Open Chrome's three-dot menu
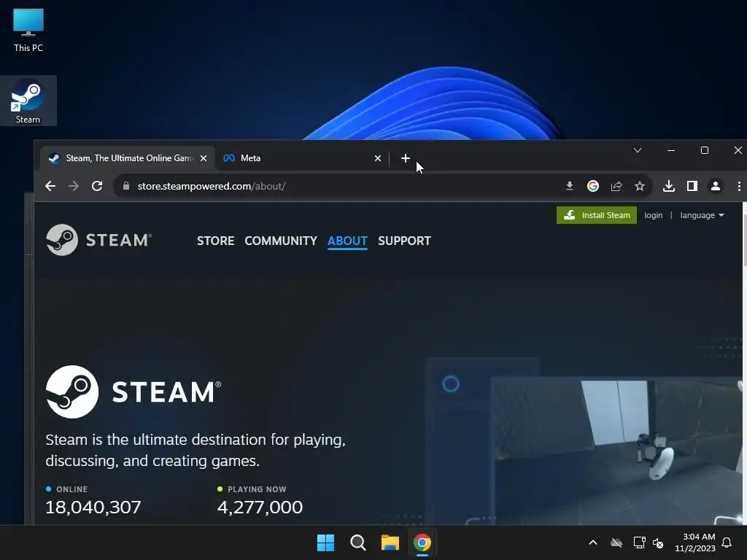 coord(739,186)
